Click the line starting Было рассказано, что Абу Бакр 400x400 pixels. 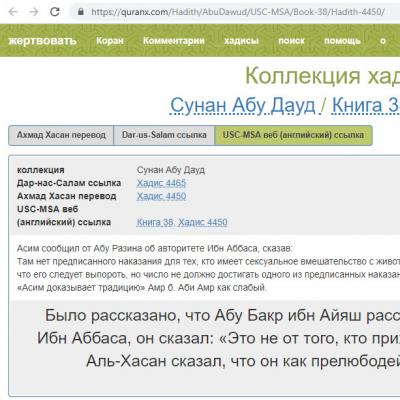222,315
